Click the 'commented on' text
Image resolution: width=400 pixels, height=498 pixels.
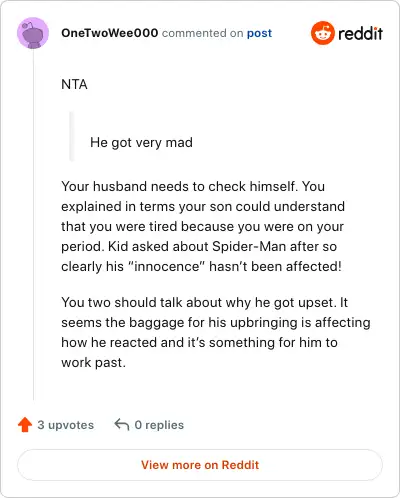(202, 33)
